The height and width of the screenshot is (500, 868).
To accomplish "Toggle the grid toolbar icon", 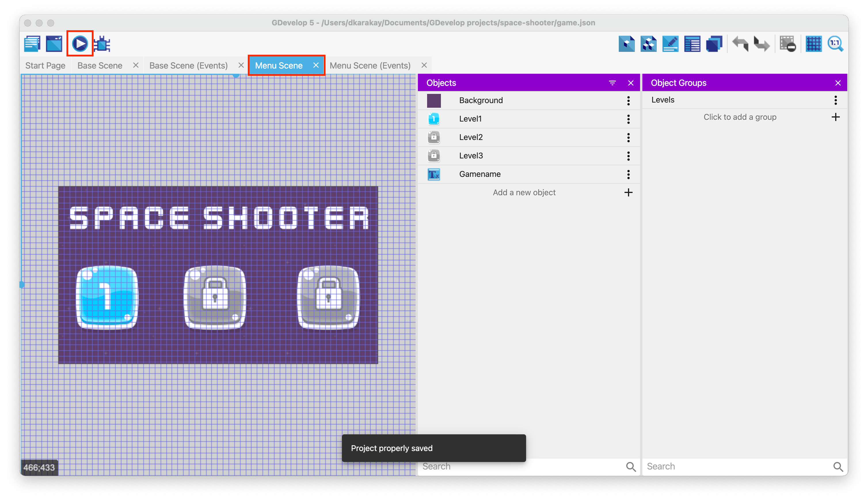I will (x=814, y=44).
